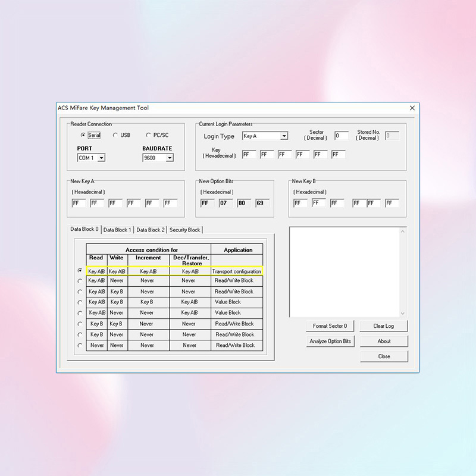Select the Transport configuration radio button
The height and width of the screenshot is (476, 476).
coord(80,270)
